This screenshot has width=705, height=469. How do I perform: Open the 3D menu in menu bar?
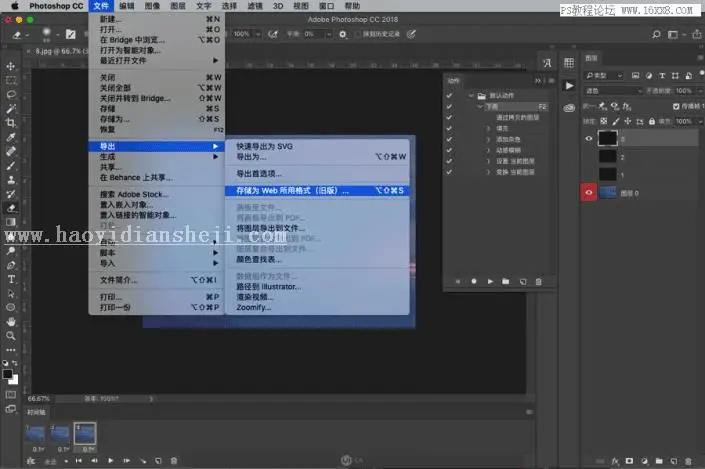click(x=278, y=6)
